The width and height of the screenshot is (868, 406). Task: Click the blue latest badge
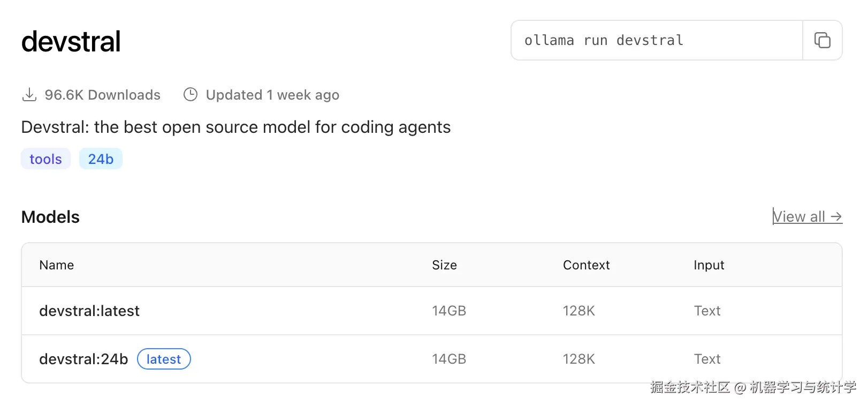164,359
